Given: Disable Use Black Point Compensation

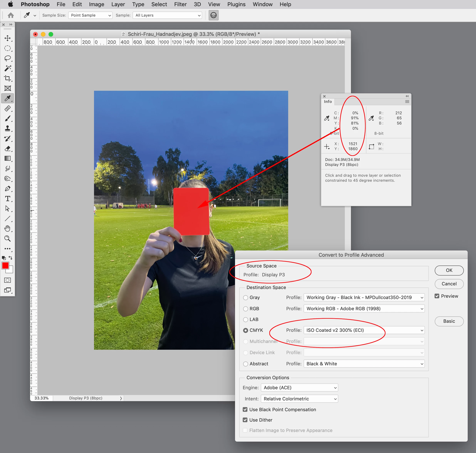Looking at the screenshot, I should point(245,409).
